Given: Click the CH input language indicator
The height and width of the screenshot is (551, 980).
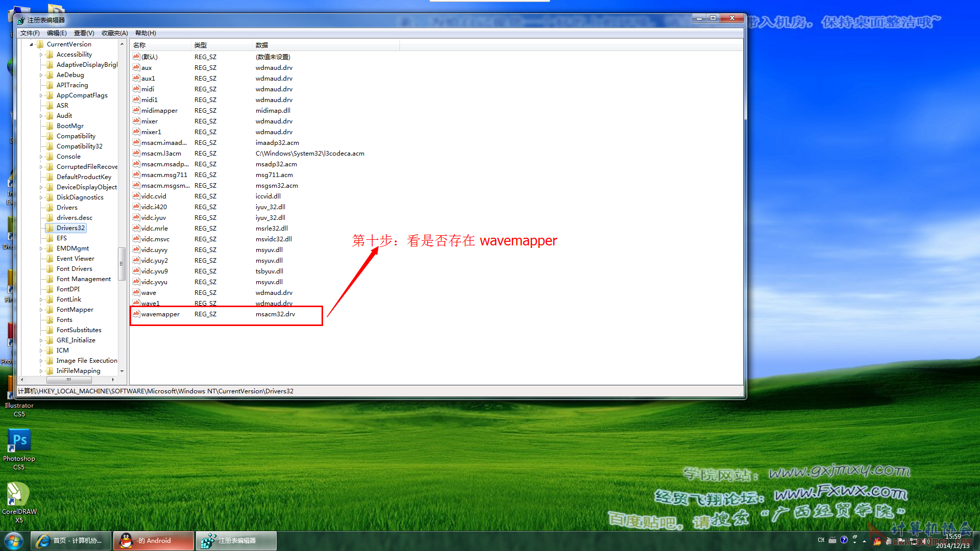Looking at the screenshot, I should (821, 540).
